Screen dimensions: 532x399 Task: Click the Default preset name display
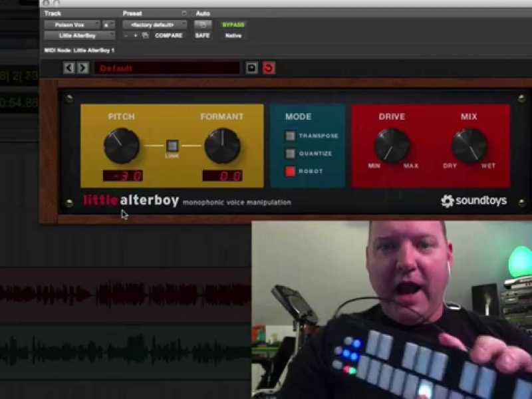167,68
